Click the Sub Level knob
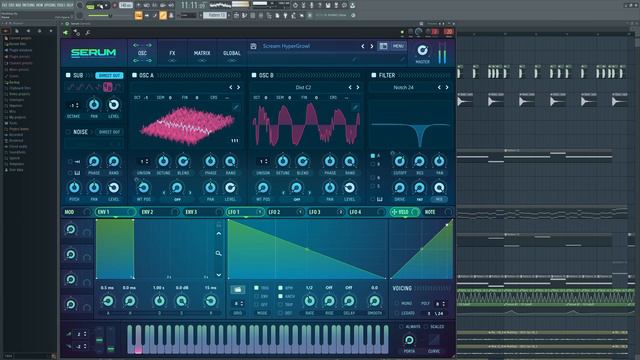 [114, 105]
